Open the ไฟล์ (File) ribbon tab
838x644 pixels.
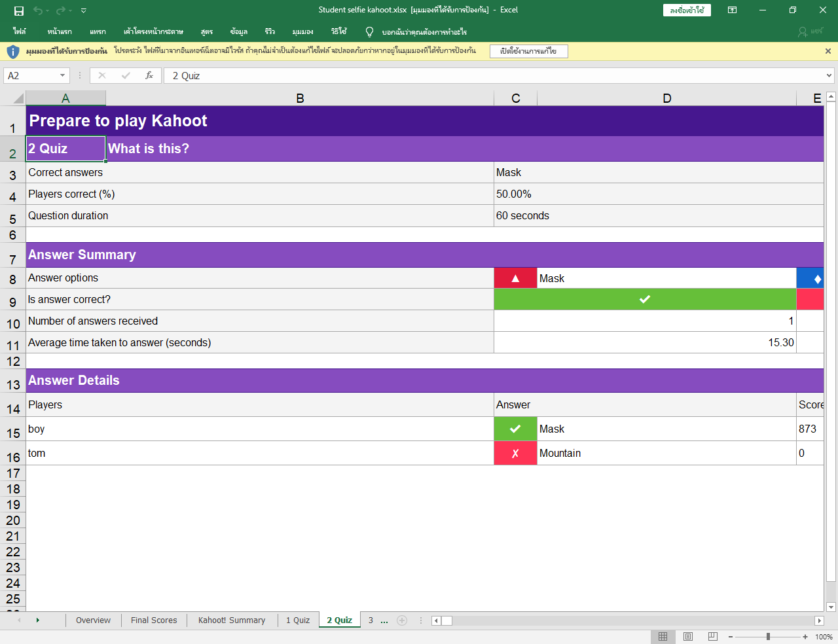point(20,31)
